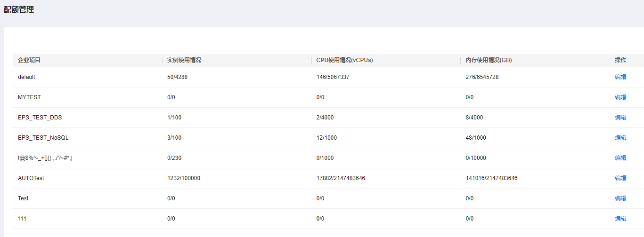
Task: Select the default project name cell
Action: 26,77
